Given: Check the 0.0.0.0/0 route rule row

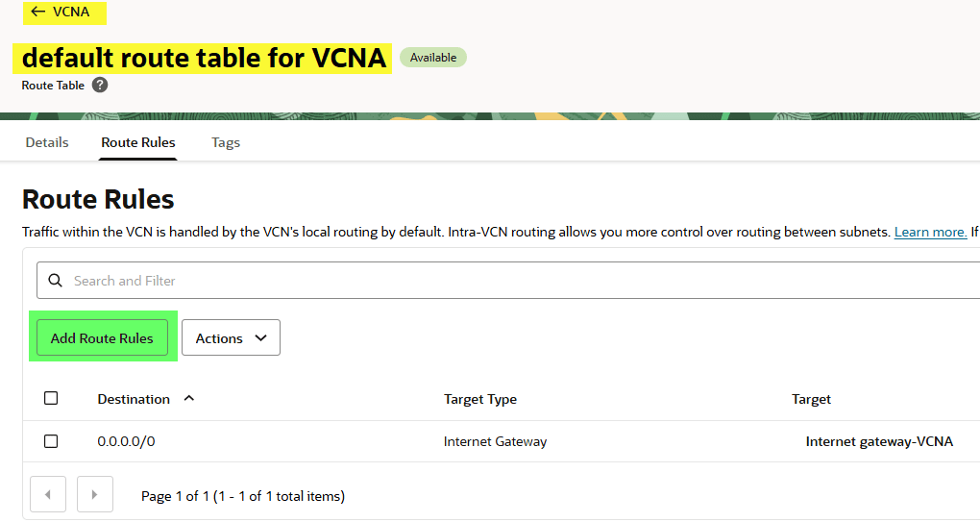Looking at the screenshot, I should click(51, 441).
